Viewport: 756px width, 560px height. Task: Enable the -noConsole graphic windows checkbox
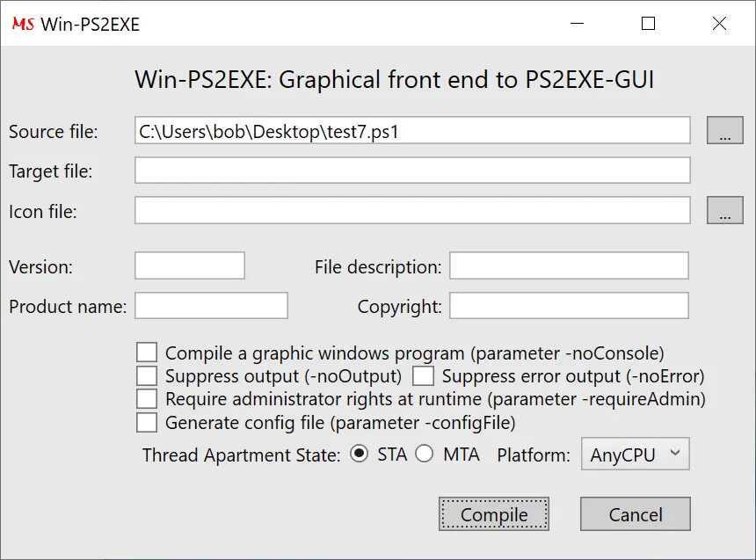click(147, 353)
